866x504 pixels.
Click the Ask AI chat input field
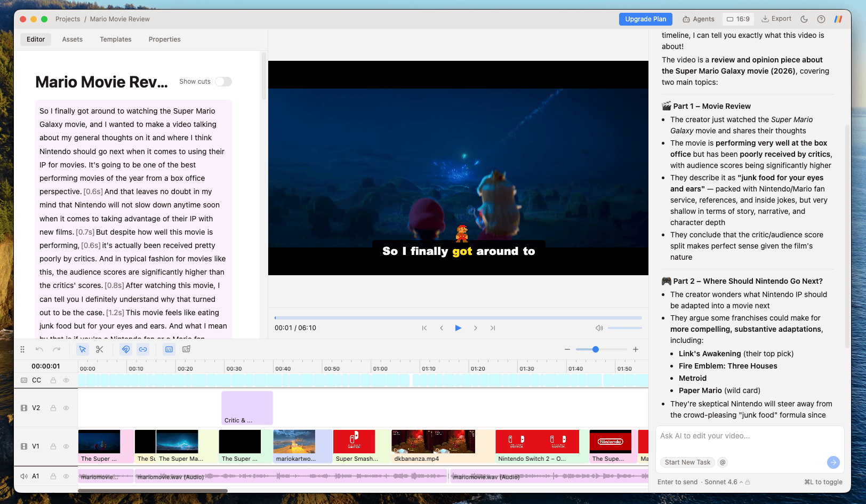click(750, 436)
